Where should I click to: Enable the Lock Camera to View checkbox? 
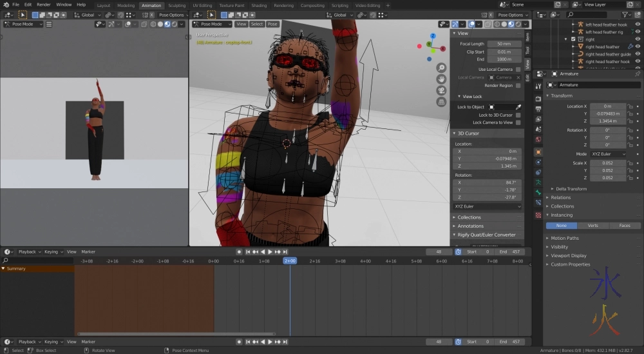coord(518,123)
